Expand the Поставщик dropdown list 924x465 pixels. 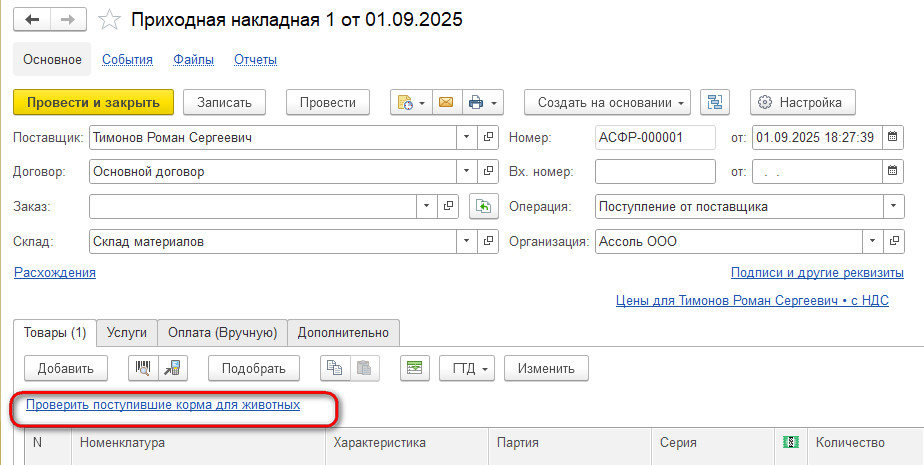(466, 137)
